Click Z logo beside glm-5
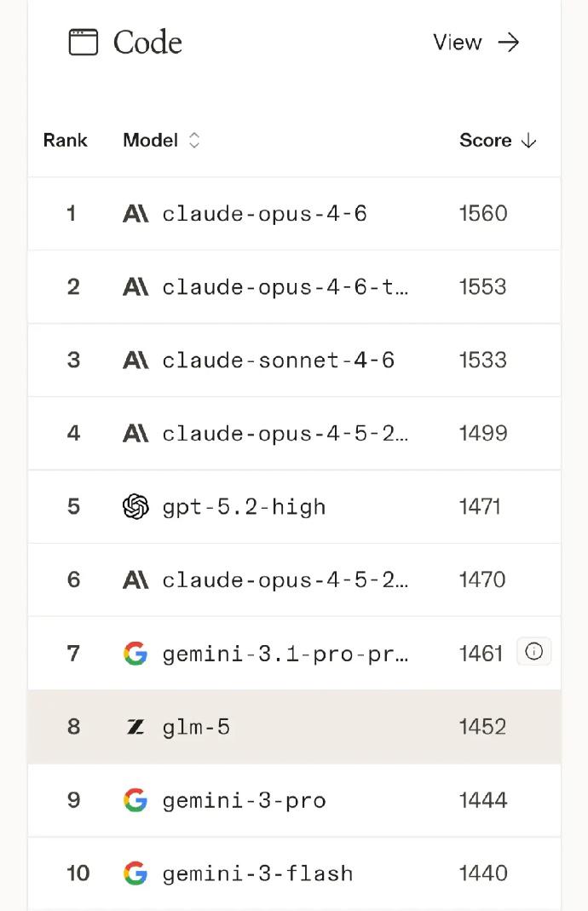 point(135,727)
